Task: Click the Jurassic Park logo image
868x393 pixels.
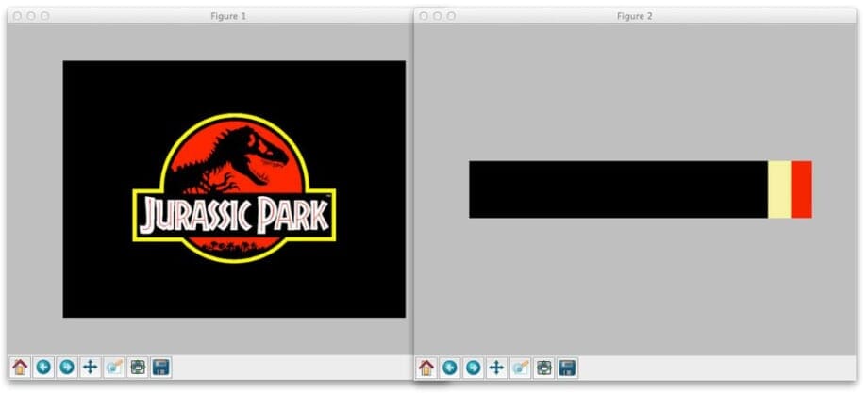Action: tap(234, 188)
